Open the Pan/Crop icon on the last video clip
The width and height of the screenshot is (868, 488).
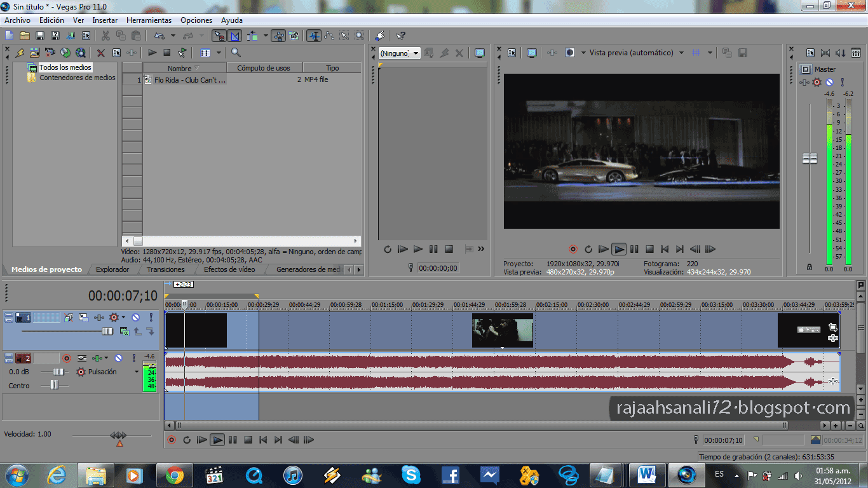[832, 327]
